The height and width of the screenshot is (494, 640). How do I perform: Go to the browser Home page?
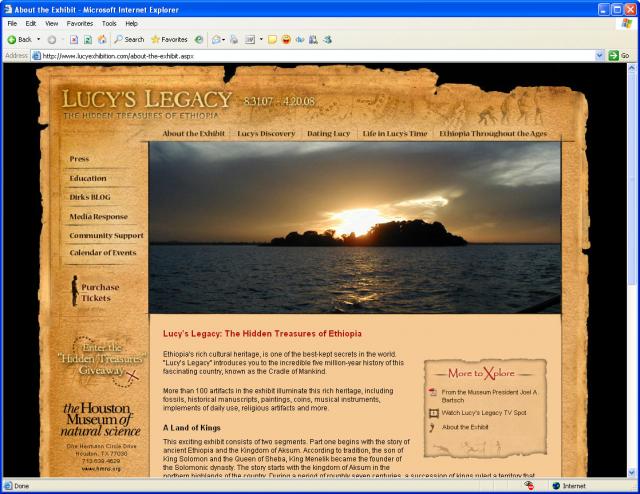click(102, 39)
